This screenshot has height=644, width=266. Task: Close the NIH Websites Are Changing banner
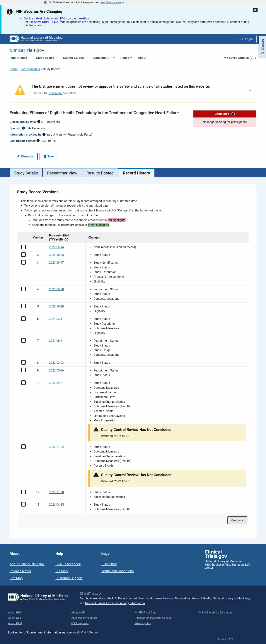point(255,10)
